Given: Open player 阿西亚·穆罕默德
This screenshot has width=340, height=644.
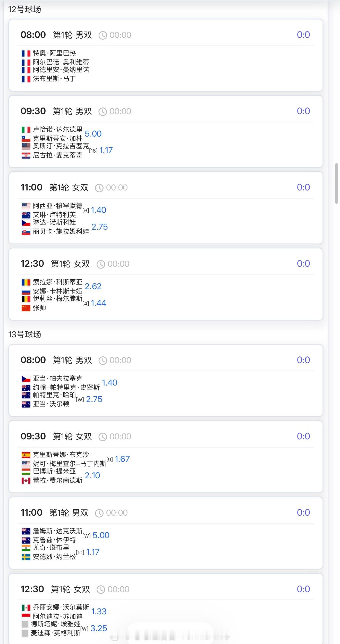Looking at the screenshot, I should click(58, 206).
